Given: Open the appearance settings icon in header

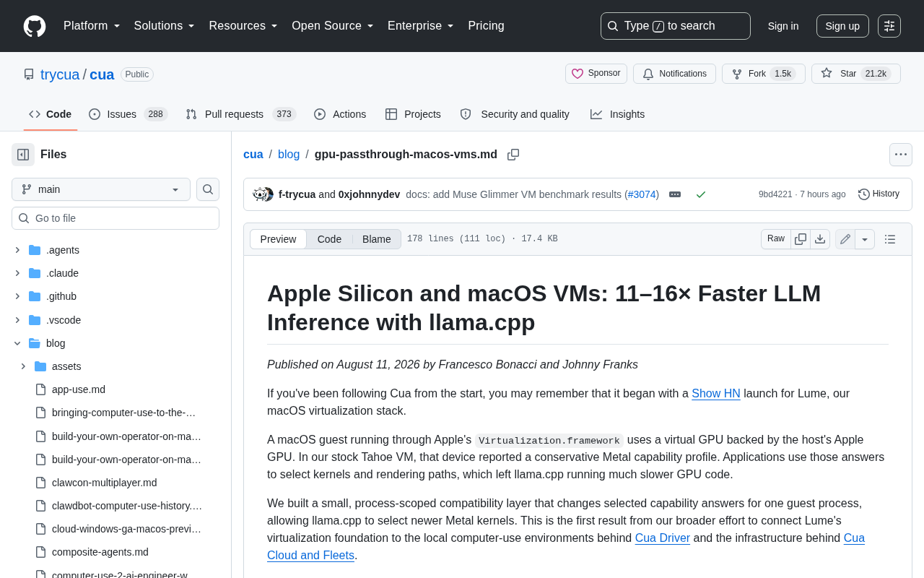Looking at the screenshot, I should [889, 26].
